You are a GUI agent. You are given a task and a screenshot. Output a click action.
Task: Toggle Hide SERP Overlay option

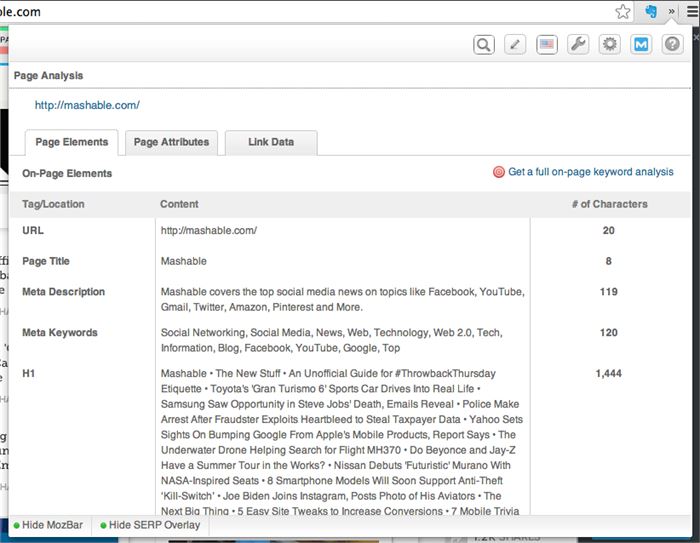pyautogui.click(x=149, y=525)
